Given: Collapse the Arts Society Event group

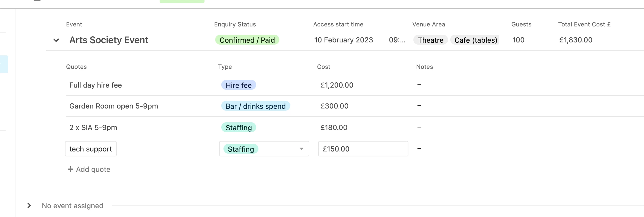Looking at the screenshot, I should click(x=56, y=40).
